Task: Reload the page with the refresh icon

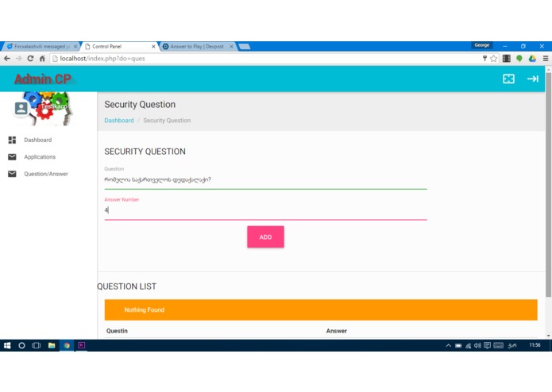Action: [30, 59]
